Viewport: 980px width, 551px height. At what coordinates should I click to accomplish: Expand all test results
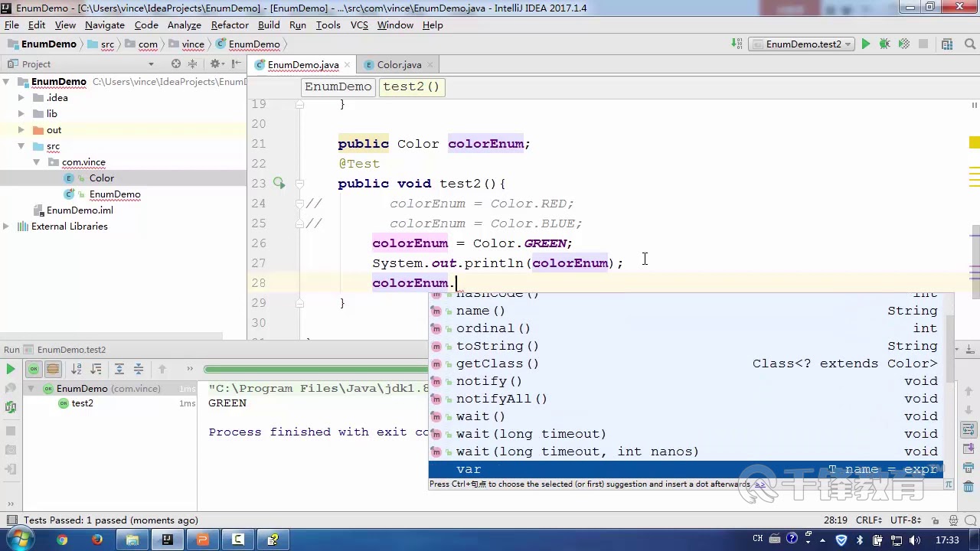point(119,369)
